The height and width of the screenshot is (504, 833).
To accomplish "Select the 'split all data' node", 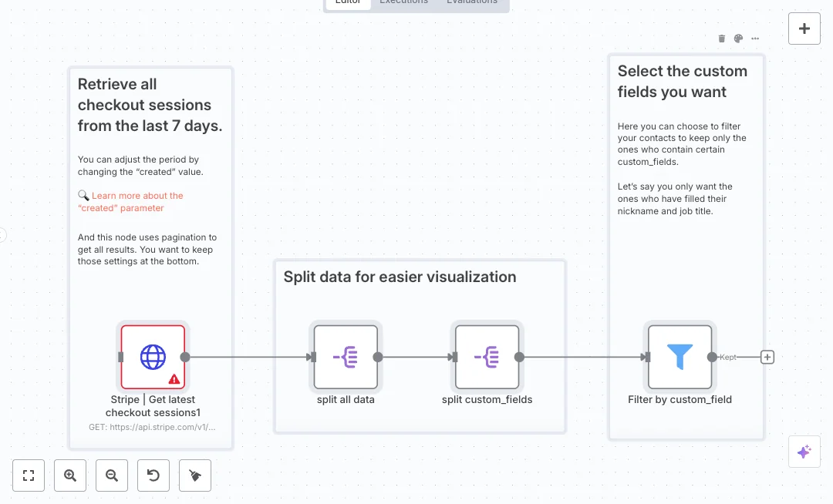I will 346,357.
